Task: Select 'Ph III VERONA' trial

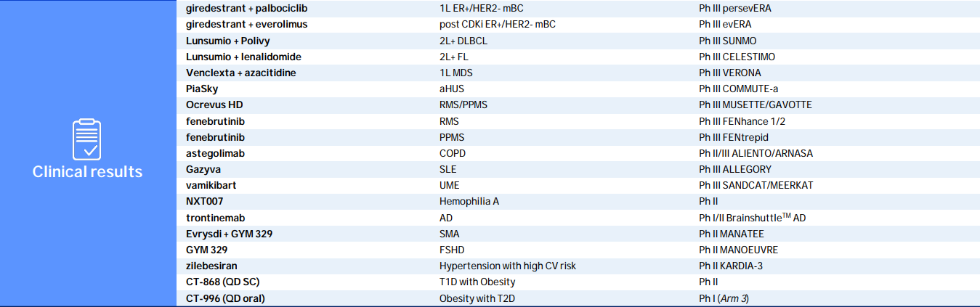Action: [730, 73]
